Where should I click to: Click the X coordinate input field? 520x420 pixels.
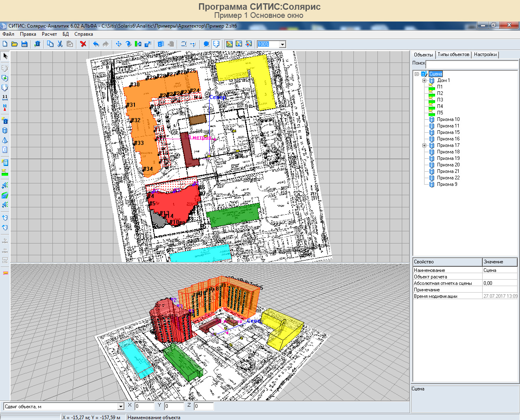pos(144,406)
